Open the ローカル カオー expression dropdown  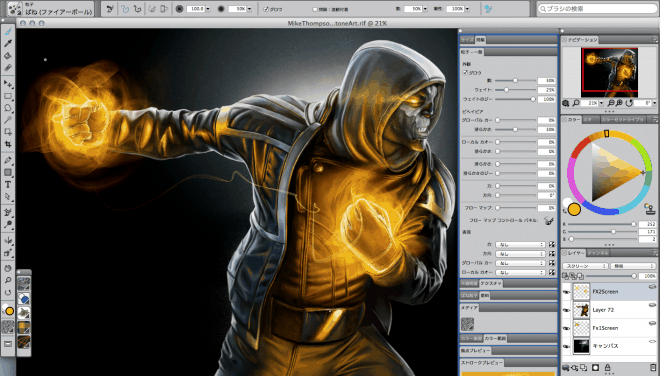[x=520, y=272]
